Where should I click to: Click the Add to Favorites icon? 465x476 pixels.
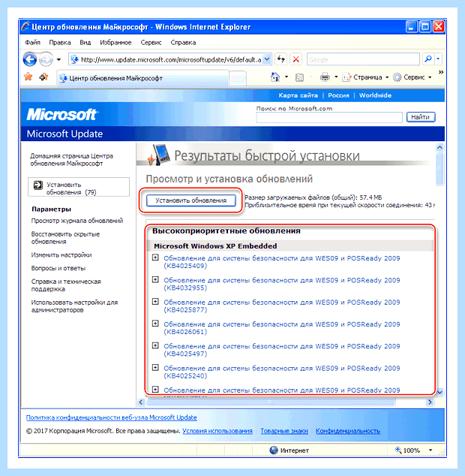pyautogui.click(x=43, y=77)
